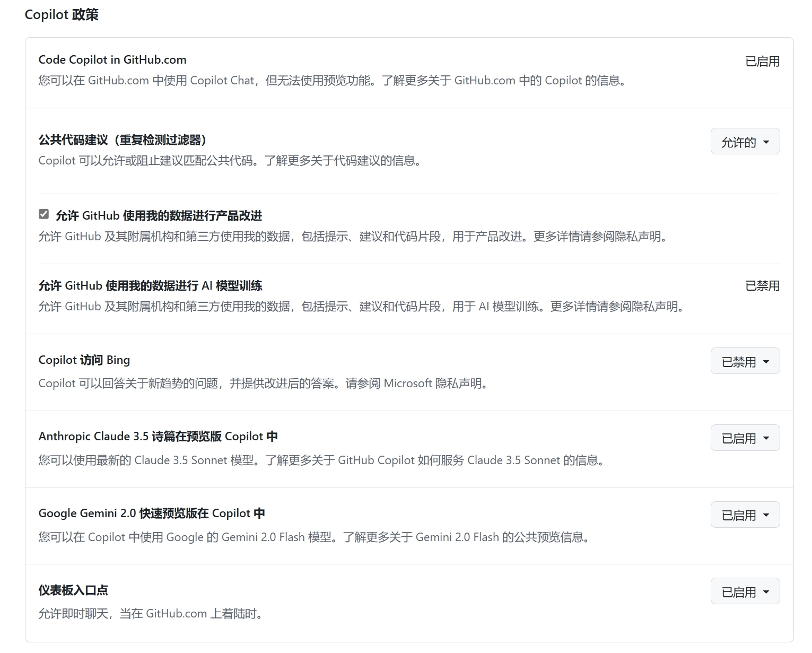Click the 已禁用 status for AI model training
This screenshot has height=653, width=812.
tap(762, 286)
